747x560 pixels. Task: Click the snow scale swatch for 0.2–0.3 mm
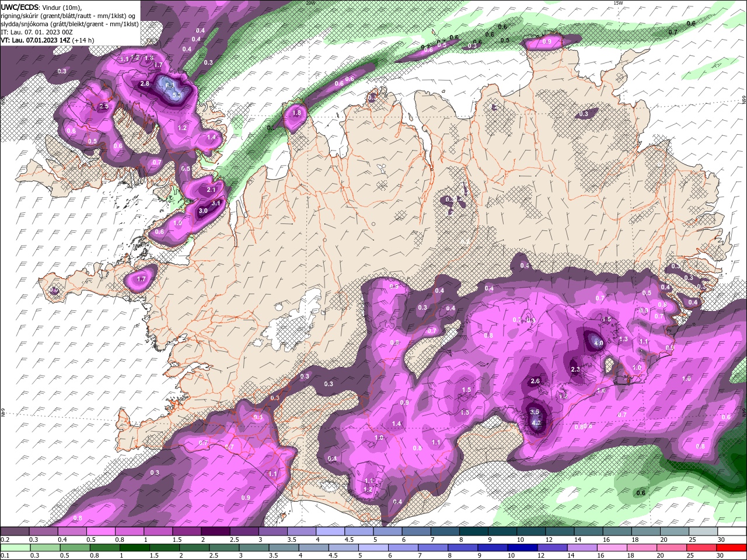pyautogui.click(x=15, y=531)
